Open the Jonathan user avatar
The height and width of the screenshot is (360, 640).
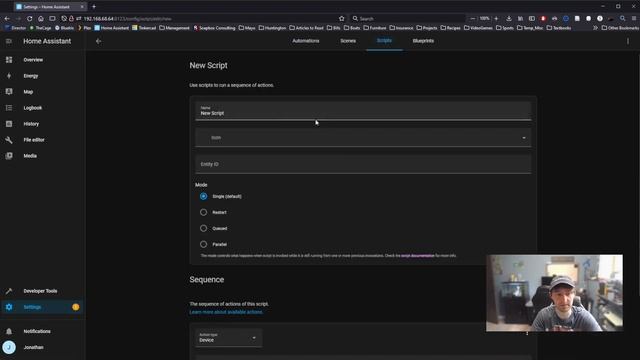click(9, 347)
